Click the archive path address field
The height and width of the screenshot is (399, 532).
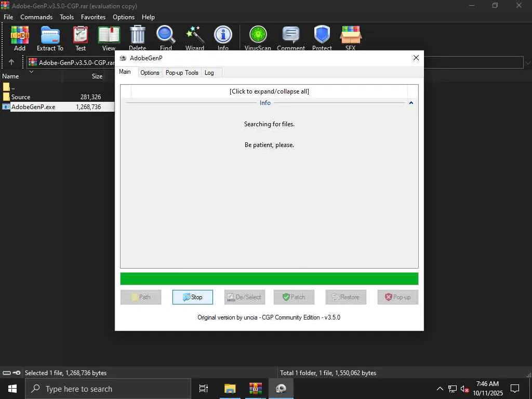pos(275,63)
